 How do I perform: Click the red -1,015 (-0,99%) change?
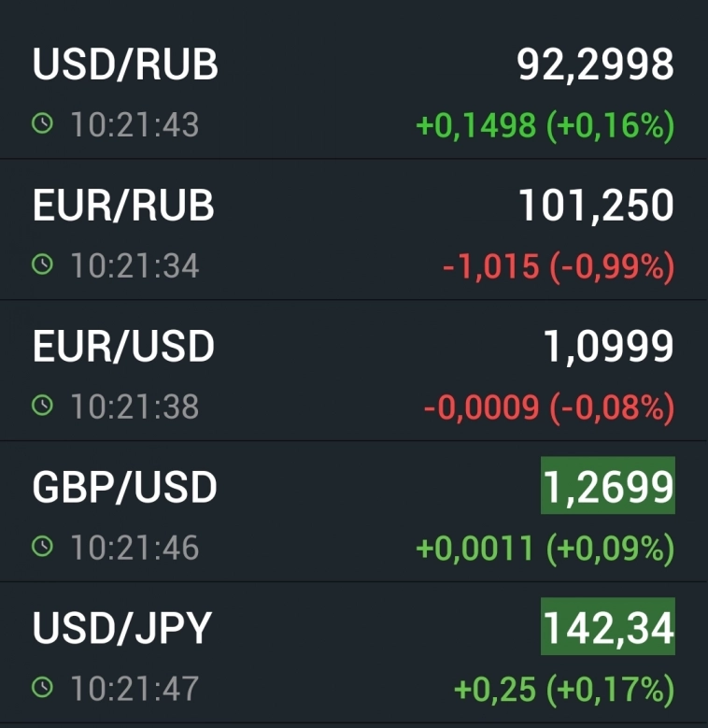point(558,267)
